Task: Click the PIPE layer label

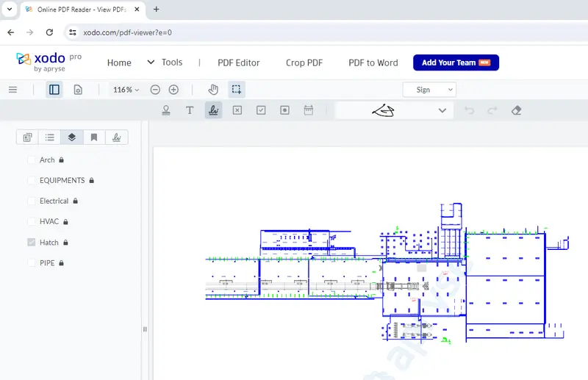Action: click(47, 263)
